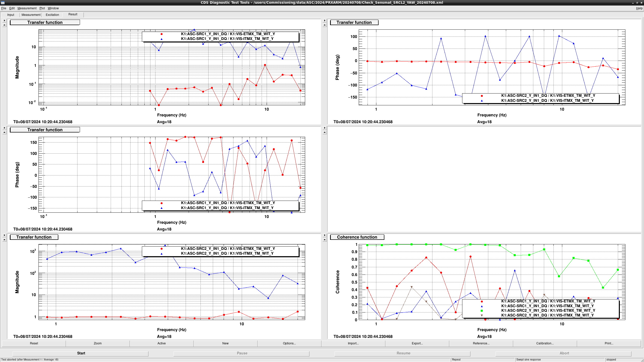The width and height of the screenshot is (644, 362).
Task: Switch to the Excitation tab
Action: coord(52,15)
